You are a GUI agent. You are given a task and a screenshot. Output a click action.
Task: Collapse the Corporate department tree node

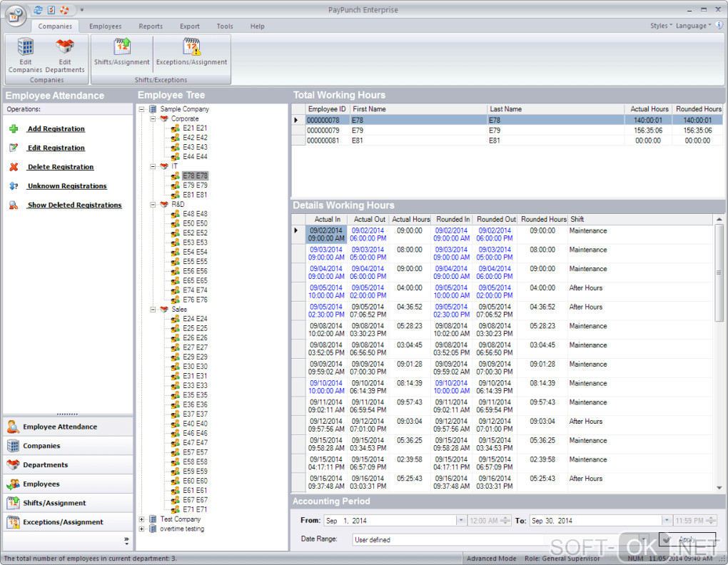point(153,119)
